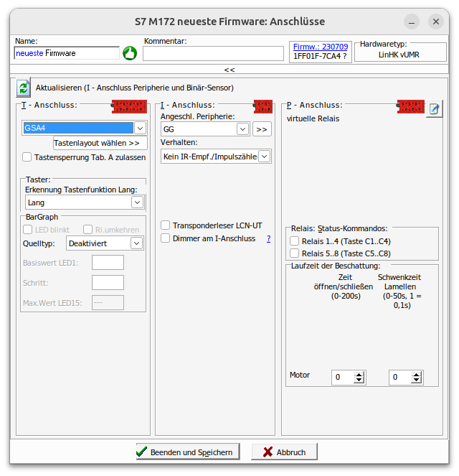459x476 pixels.
Task: Click the T-Anschluss red connector icon
Action: [x=129, y=107]
